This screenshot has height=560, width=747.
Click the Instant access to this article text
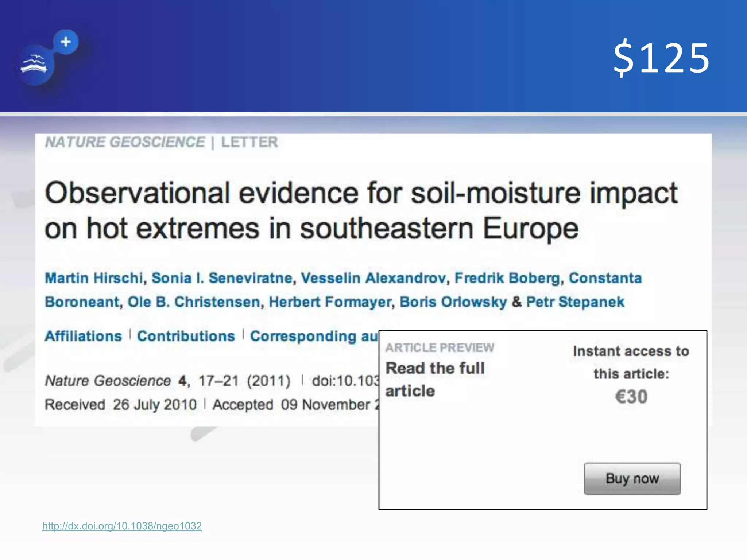631,362
